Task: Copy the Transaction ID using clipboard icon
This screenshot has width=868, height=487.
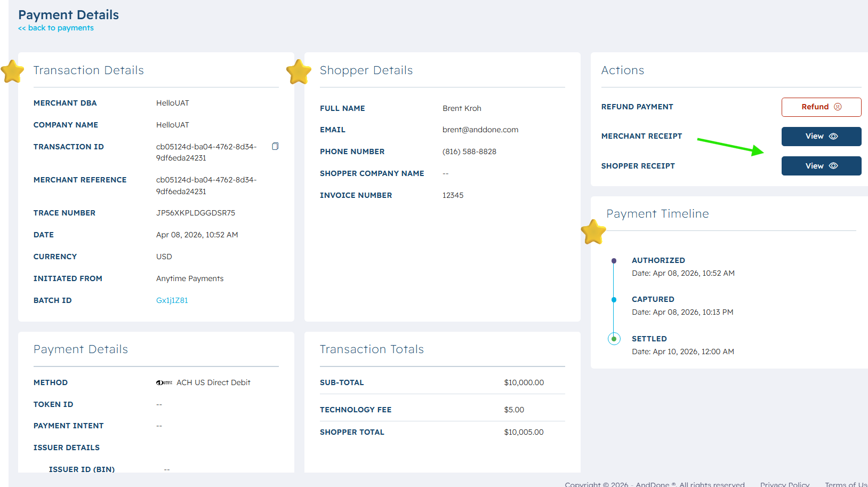Action: click(x=275, y=146)
